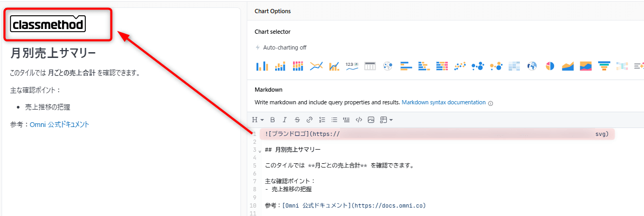Insert a block quote

coord(346,120)
